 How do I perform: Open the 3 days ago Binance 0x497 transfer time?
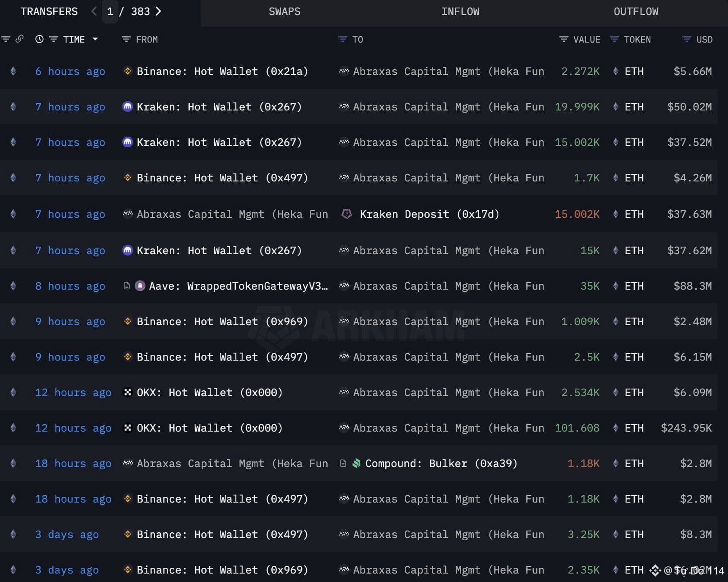pos(67,535)
